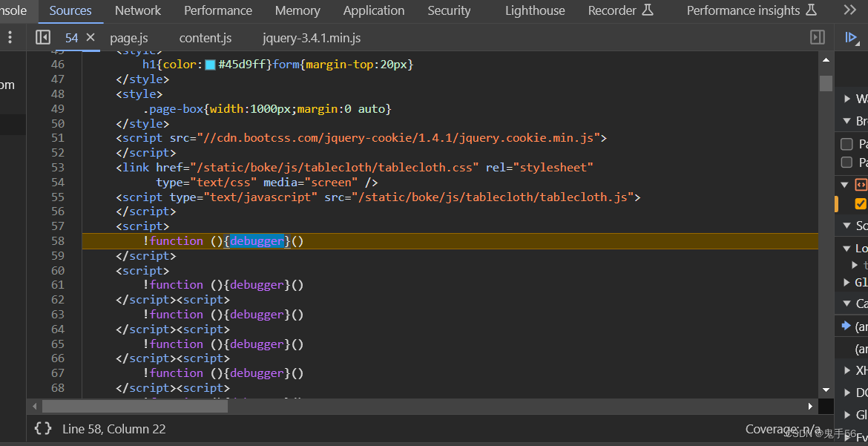Switch to the Network tab

(x=137, y=10)
